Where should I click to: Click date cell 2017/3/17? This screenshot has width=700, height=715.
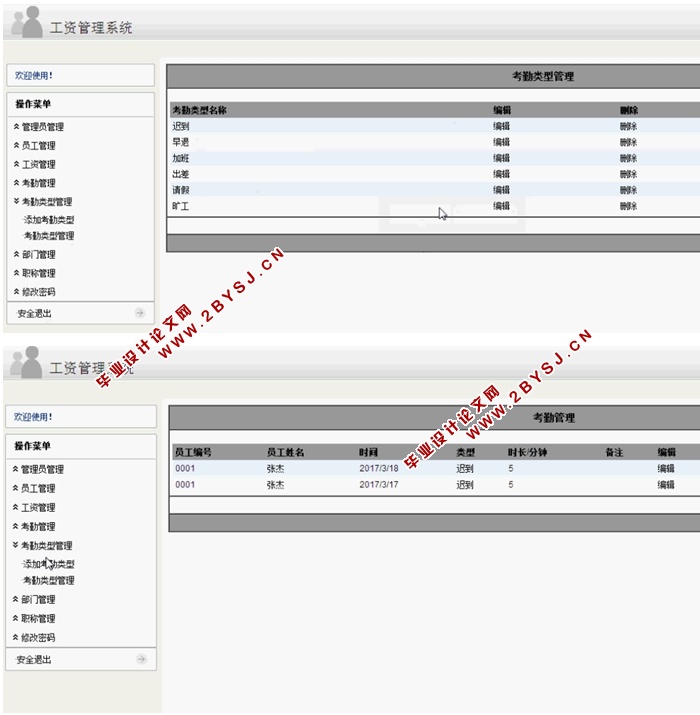point(379,484)
